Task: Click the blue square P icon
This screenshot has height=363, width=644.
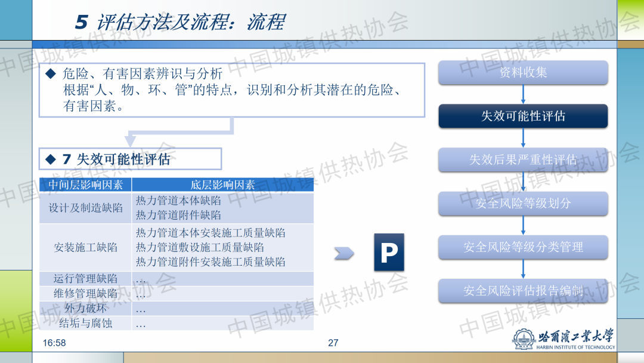Action: click(389, 252)
